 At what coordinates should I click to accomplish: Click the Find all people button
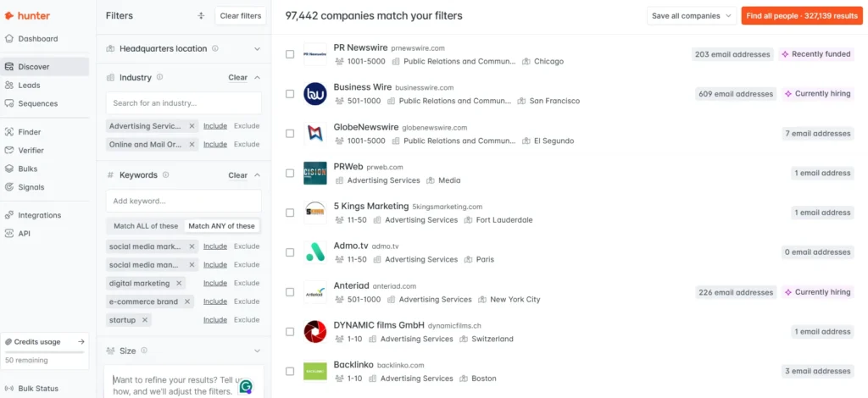pos(801,15)
